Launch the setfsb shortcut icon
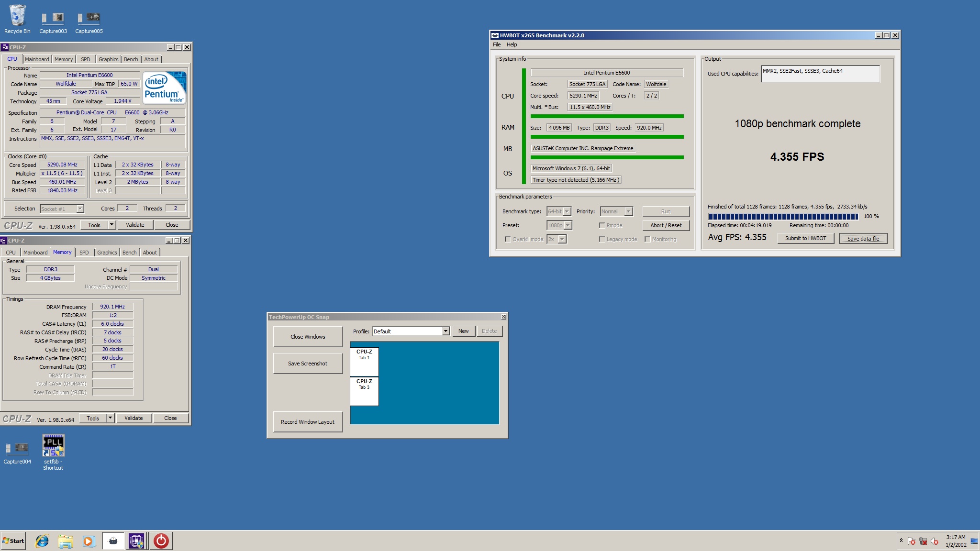The height and width of the screenshot is (551, 980). point(53,452)
